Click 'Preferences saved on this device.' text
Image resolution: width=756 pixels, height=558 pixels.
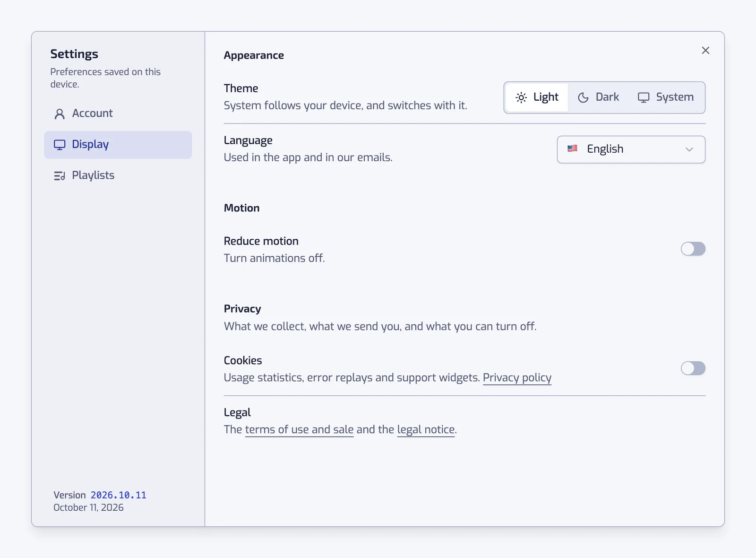pyautogui.click(x=105, y=78)
